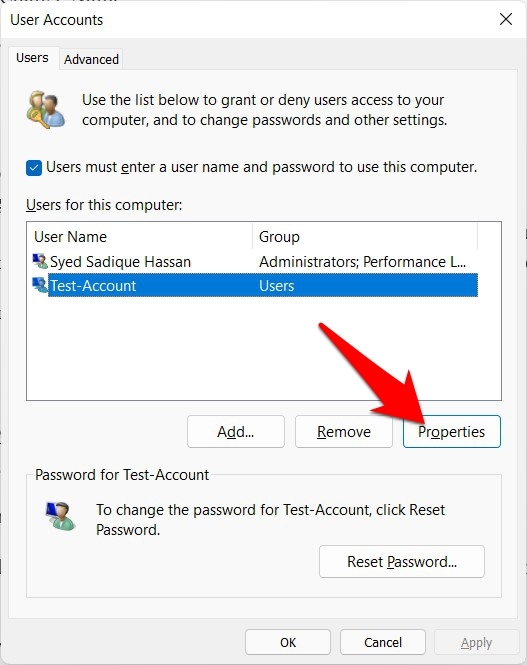Select the Users tab
527x665 pixels.
click(x=32, y=58)
